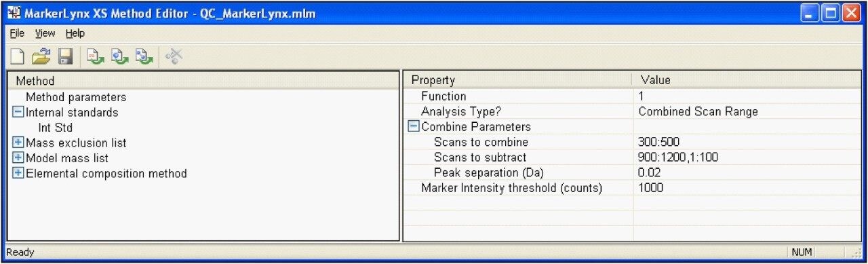Click the greyed-out delete item toolbar icon

174,57
